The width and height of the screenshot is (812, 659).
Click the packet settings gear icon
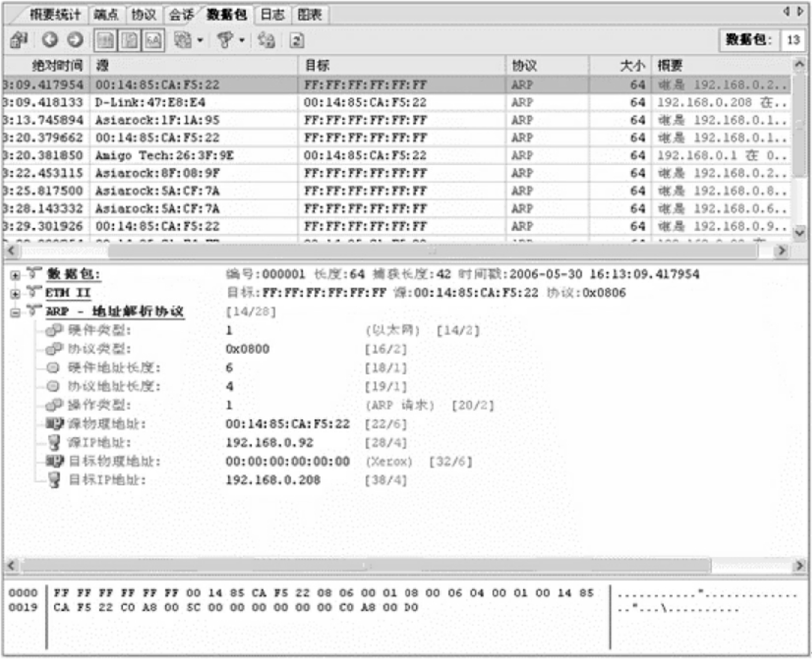(x=183, y=40)
